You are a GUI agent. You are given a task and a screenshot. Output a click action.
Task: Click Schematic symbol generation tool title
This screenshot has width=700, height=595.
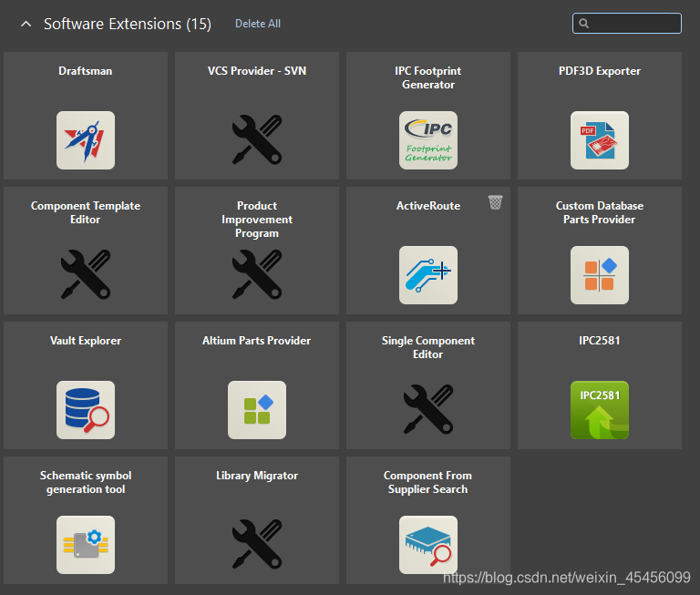click(x=86, y=482)
